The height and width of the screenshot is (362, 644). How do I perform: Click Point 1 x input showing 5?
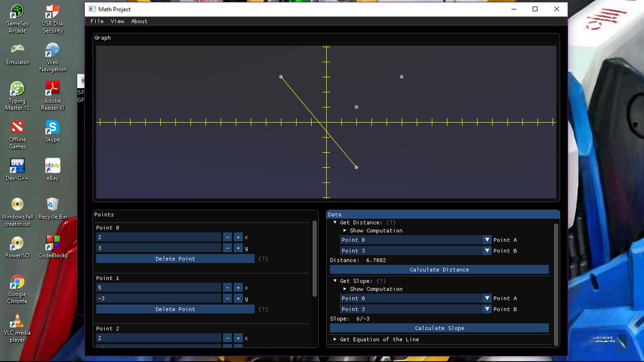click(158, 287)
